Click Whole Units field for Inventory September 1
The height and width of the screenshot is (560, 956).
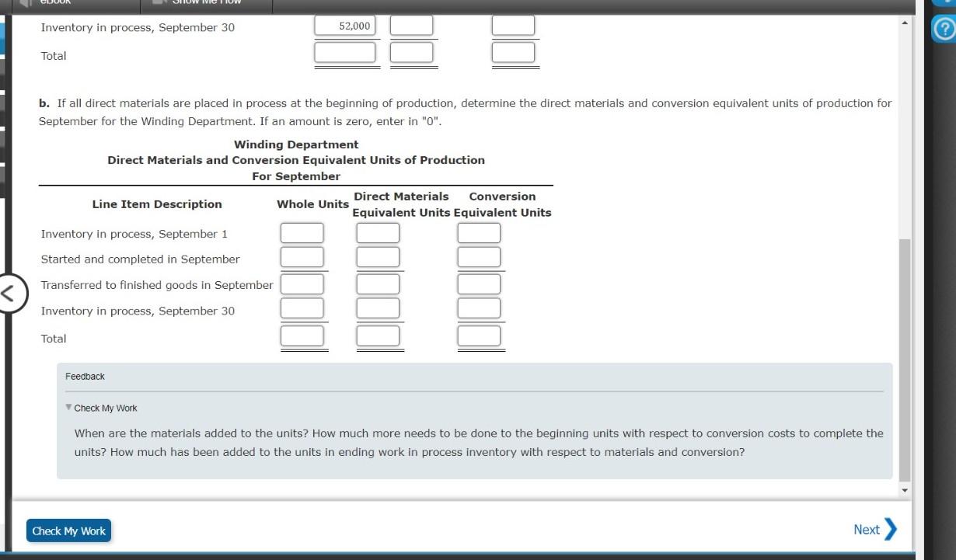tap(302, 232)
